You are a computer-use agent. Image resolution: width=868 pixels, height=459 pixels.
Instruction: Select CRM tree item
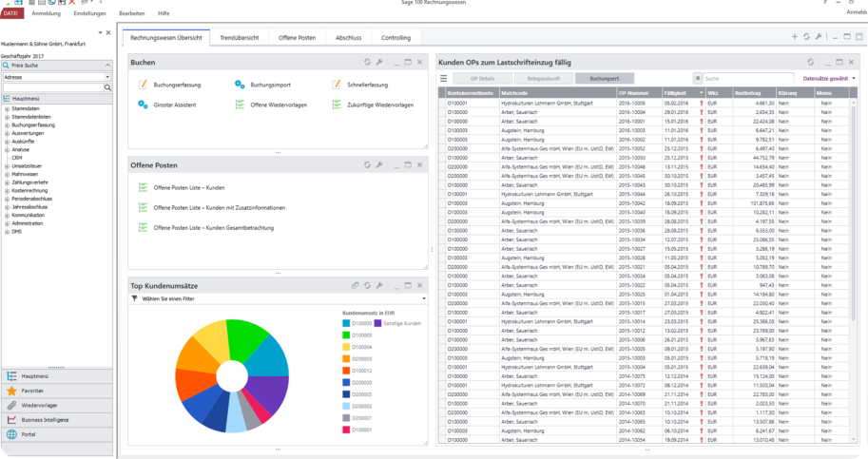(17, 158)
